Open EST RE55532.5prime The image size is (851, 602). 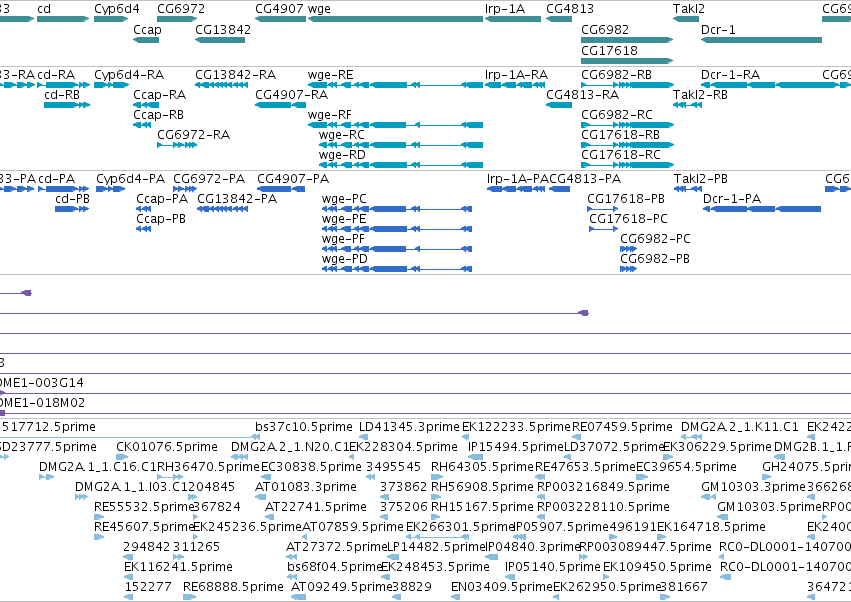pyautogui.click(x=144, y=507)
